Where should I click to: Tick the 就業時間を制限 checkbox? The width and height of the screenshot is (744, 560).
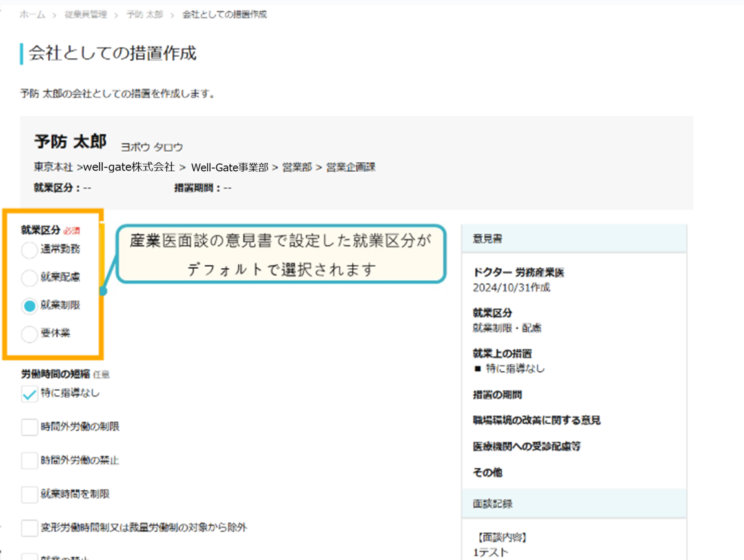tap(30, 494)
